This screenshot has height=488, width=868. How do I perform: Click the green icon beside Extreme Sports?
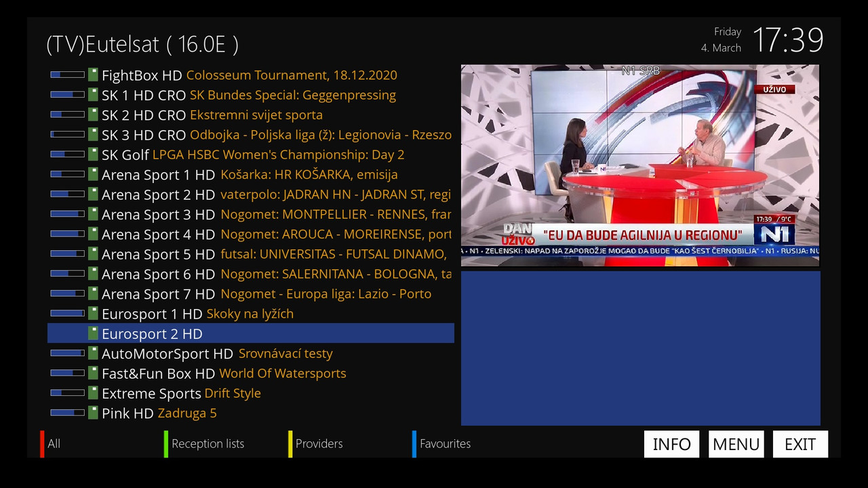(94, 392)
